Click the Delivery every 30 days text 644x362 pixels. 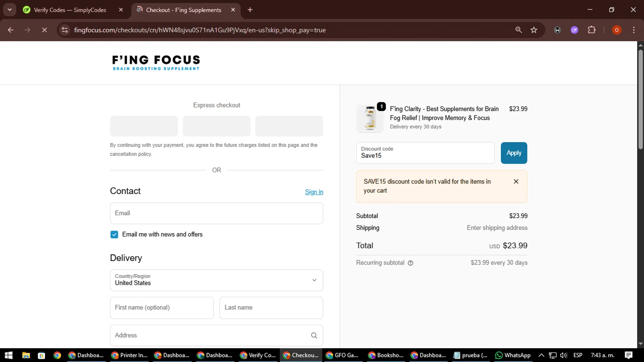tap(416, 127)
